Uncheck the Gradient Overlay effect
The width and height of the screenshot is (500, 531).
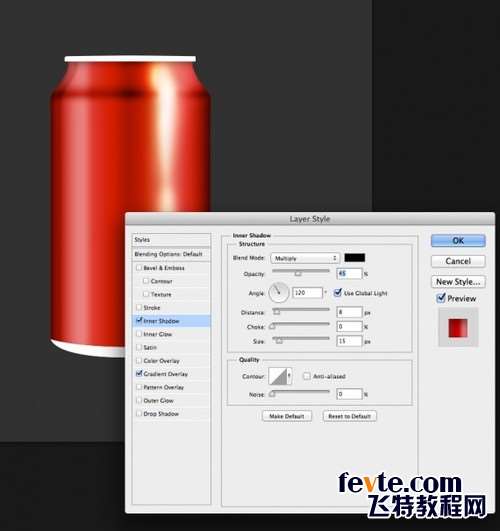click(139, 374)
